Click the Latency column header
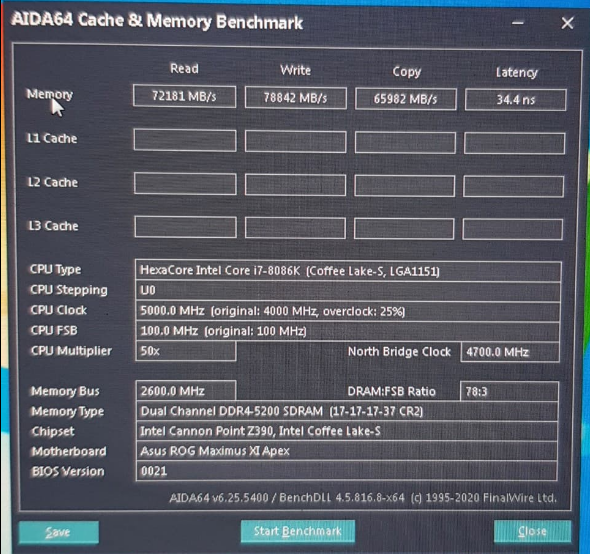The width and height of the screenshot is (590, 554). 517,72
